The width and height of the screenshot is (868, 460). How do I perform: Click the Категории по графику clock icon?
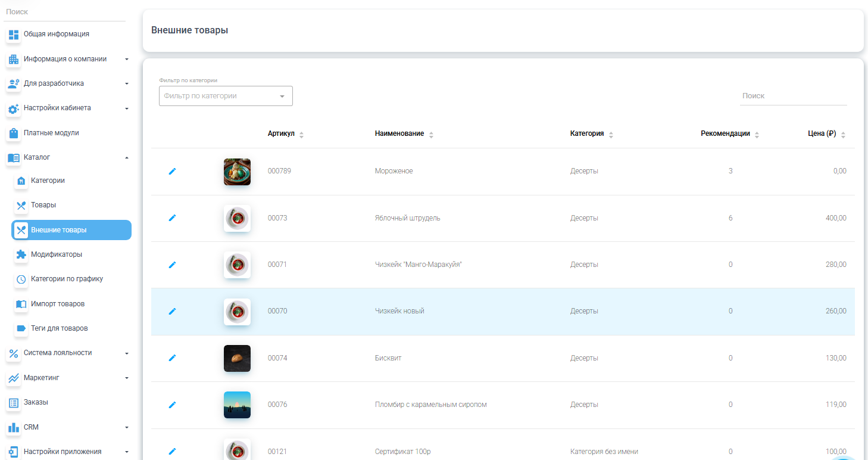pos(21,279)
